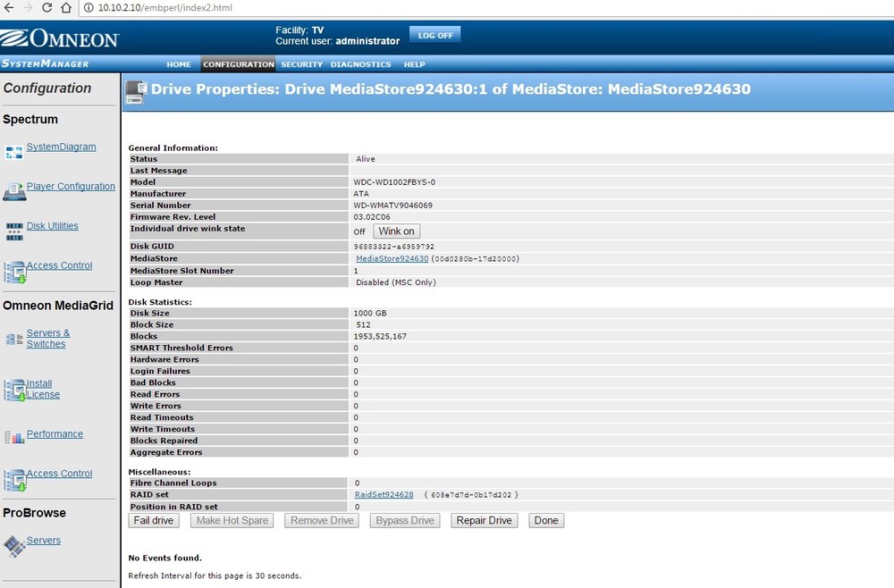894x588 pixels.
Task: Click the wink state Off value
Action: [x=359, y=232]
